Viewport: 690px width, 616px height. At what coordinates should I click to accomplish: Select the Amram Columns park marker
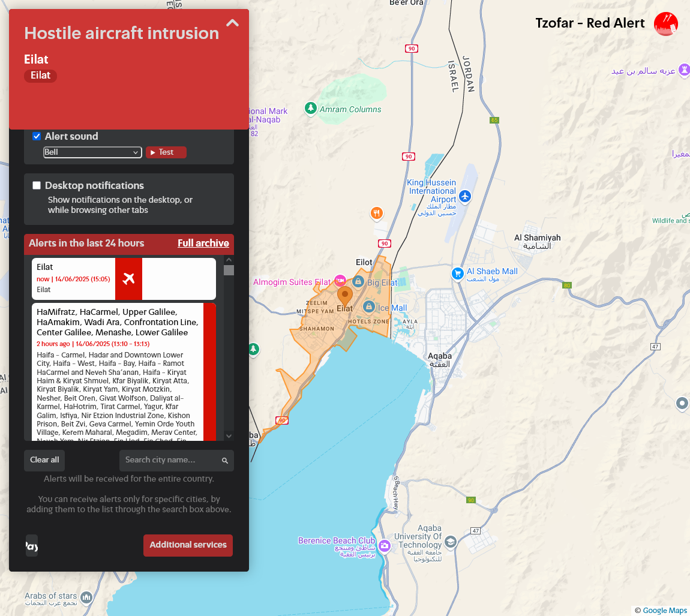click(x=311, y=108)
